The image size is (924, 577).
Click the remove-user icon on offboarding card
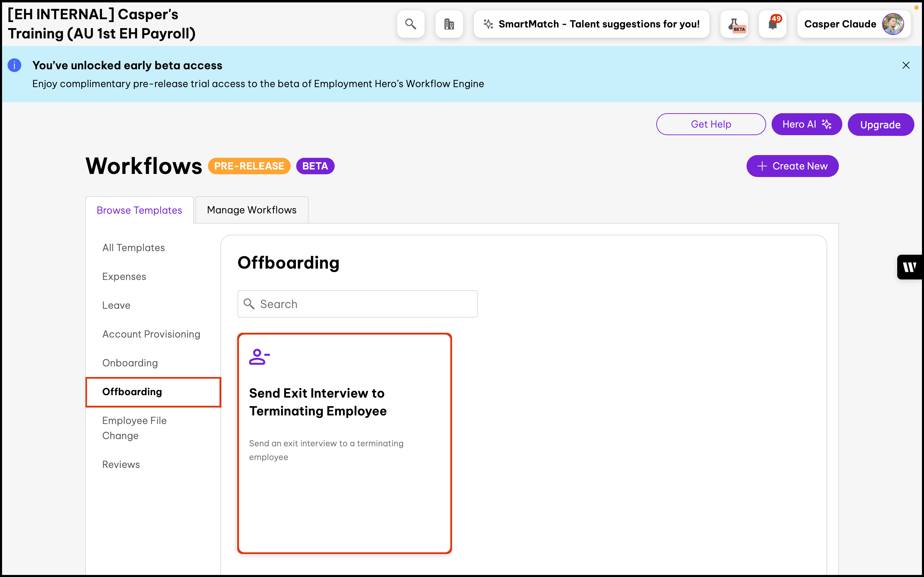pyautogui.click(x=259, y=357)
